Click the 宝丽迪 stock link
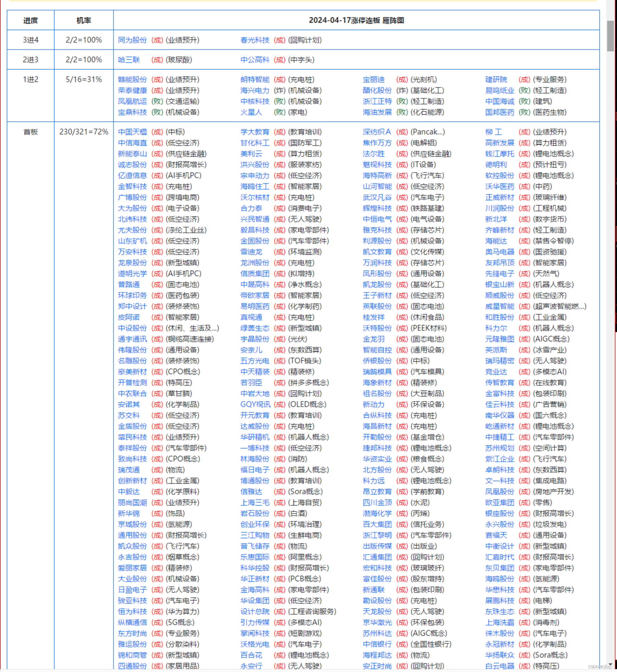This screenshot has width=617, height=672. point(374,80)
